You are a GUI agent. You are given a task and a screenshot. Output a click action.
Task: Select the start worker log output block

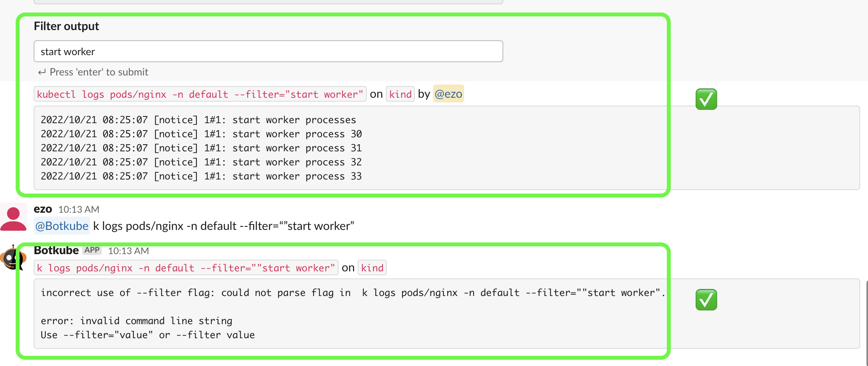point(274,148)
